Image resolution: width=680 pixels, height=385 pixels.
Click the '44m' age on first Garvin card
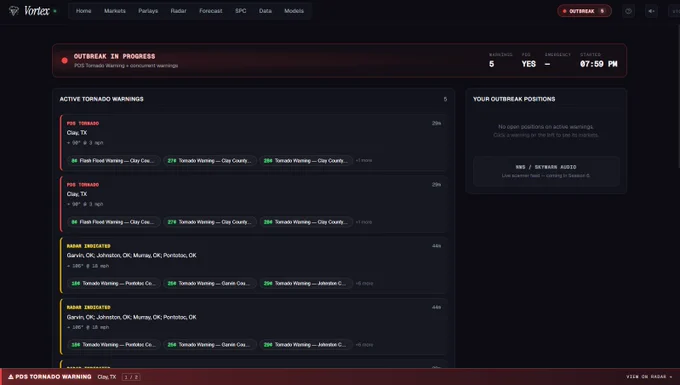pyautogui.click(x=436, y=246)
